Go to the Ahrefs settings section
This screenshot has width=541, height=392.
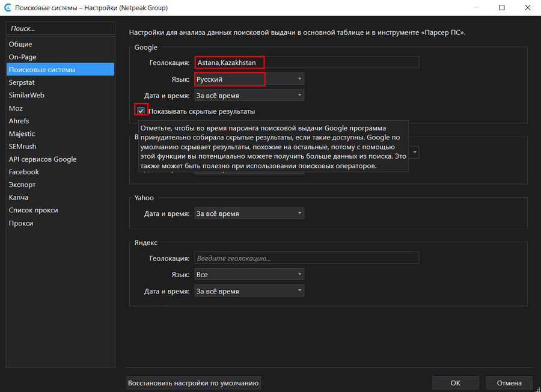pyautogui.click(x=60, y=121)
